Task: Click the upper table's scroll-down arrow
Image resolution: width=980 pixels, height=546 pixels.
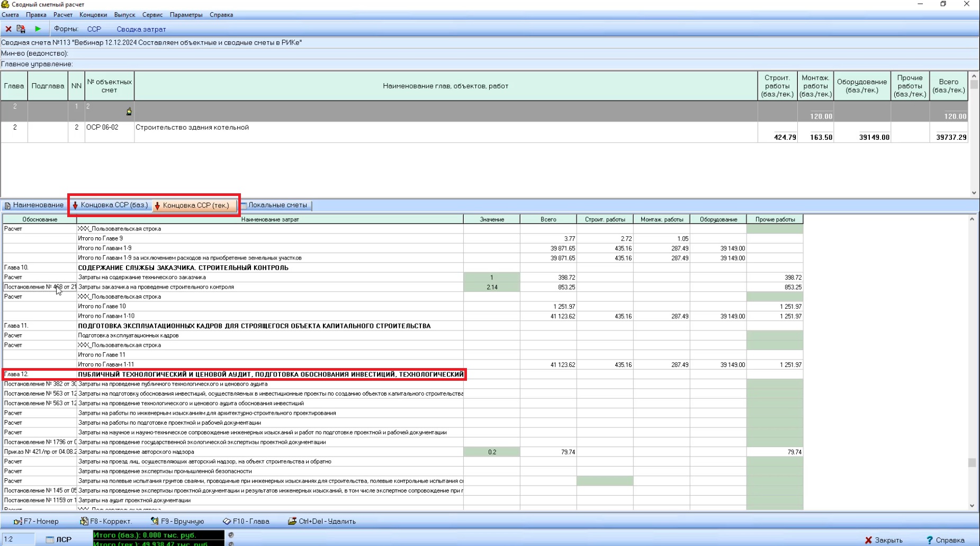Action: coord(974,193)
